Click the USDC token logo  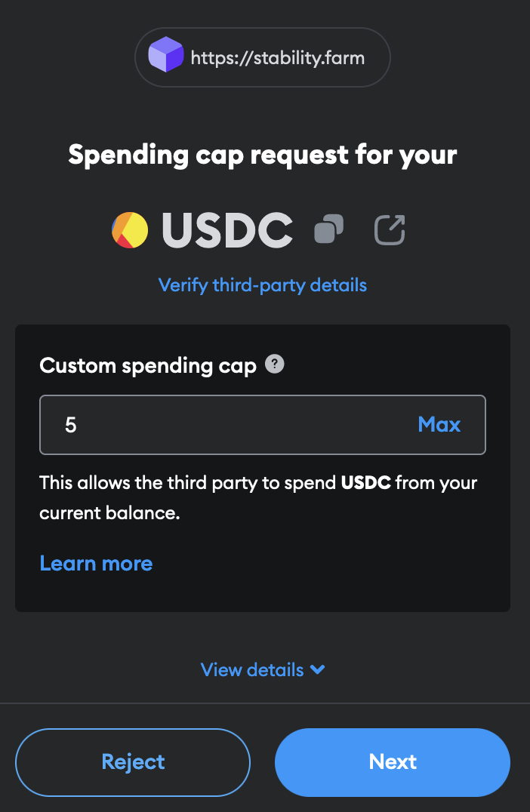pos(130,230)
